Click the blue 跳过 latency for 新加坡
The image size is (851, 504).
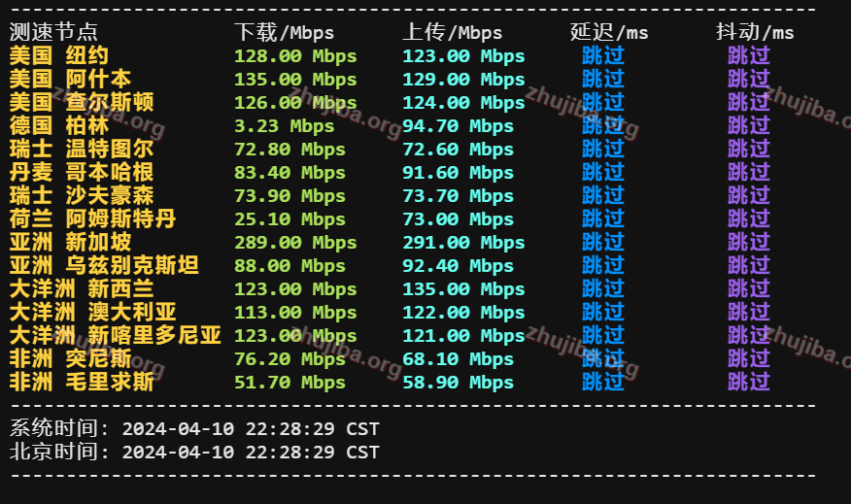coord(603,243)
